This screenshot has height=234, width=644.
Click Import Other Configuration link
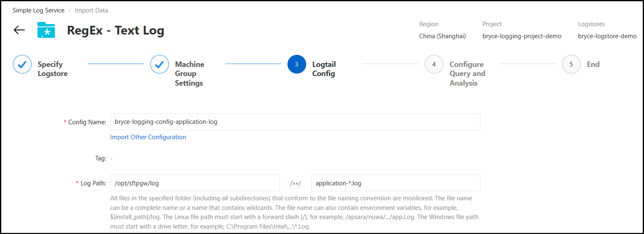click(x=148, y=137)
